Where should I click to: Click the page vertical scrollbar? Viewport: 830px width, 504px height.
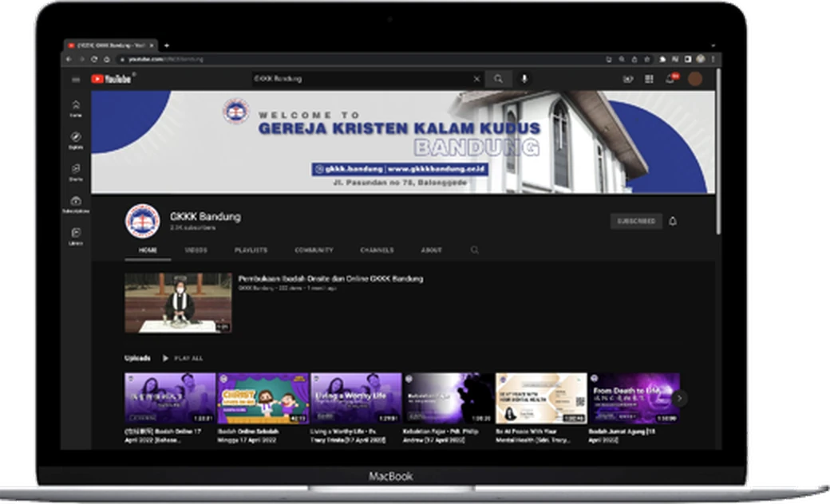pyautogui.click(x=718, y=153)
